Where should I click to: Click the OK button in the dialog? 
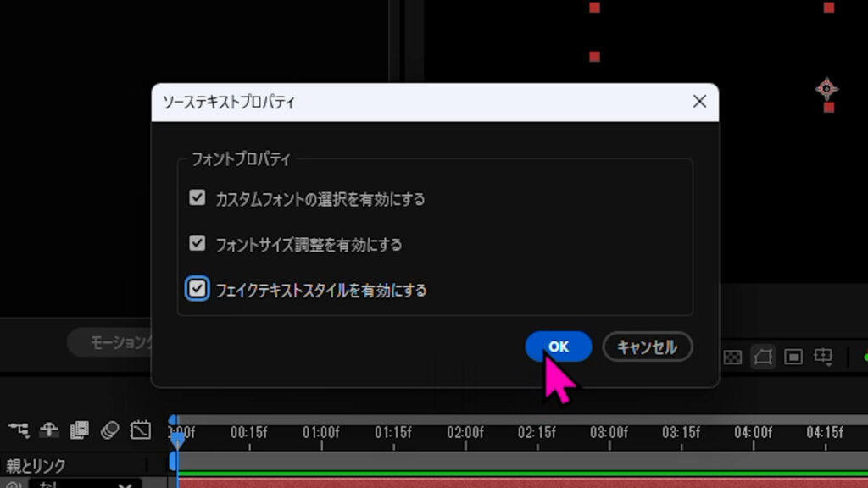pyautogui.click(x=558, y=347)
